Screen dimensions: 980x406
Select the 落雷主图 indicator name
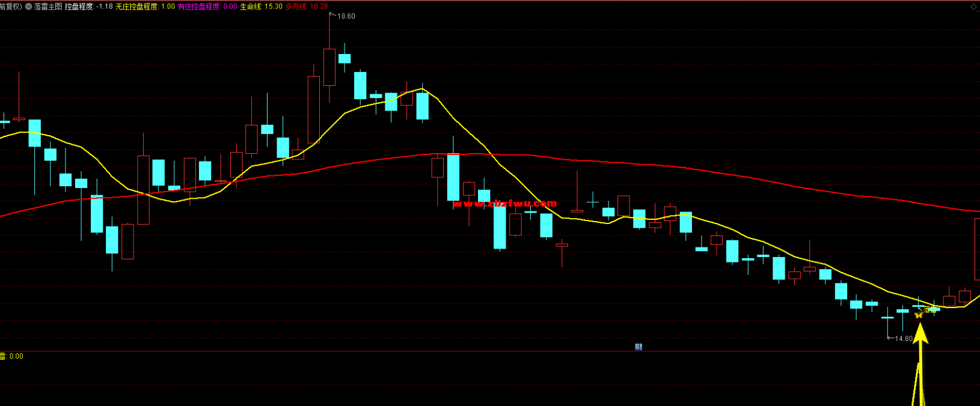pyautogui.click(x=48, y=7)
